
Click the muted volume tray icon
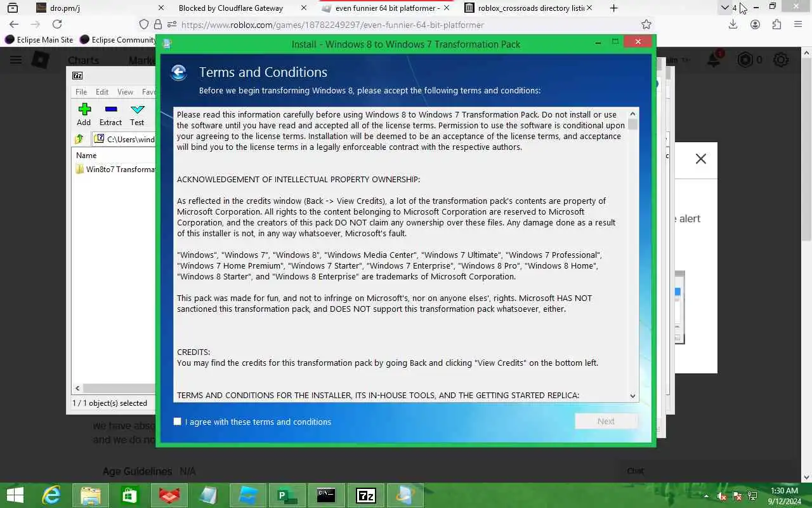click(721, 496)
